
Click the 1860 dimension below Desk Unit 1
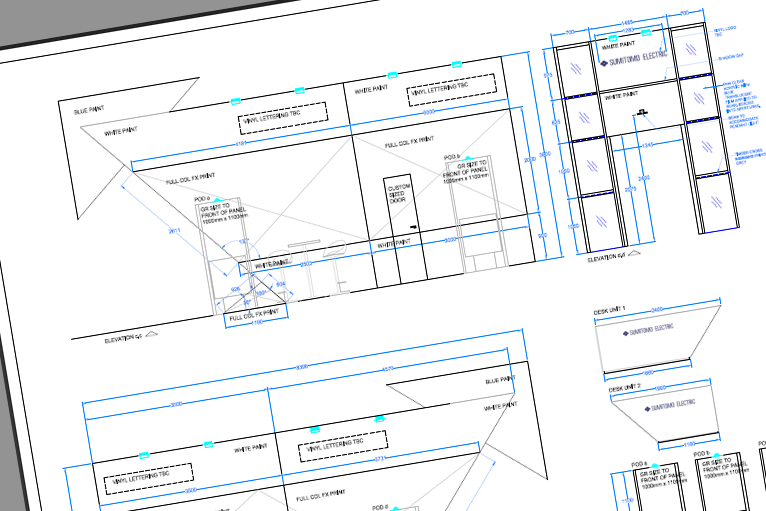pyautogui.click(x=648, y=373)
